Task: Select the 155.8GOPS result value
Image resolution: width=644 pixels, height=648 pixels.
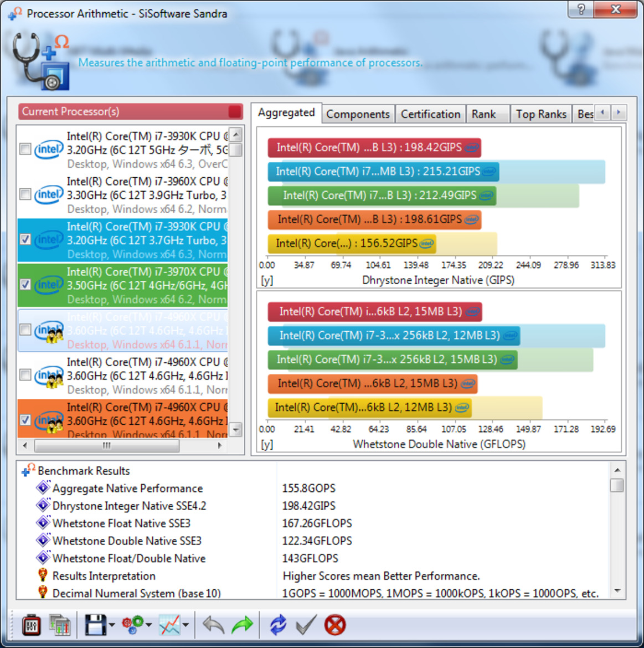Action: tap(308, 488)
